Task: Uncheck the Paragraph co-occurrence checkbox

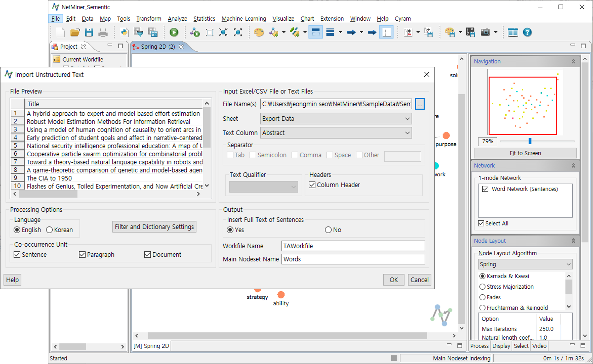Action: [x=82, y=254]
